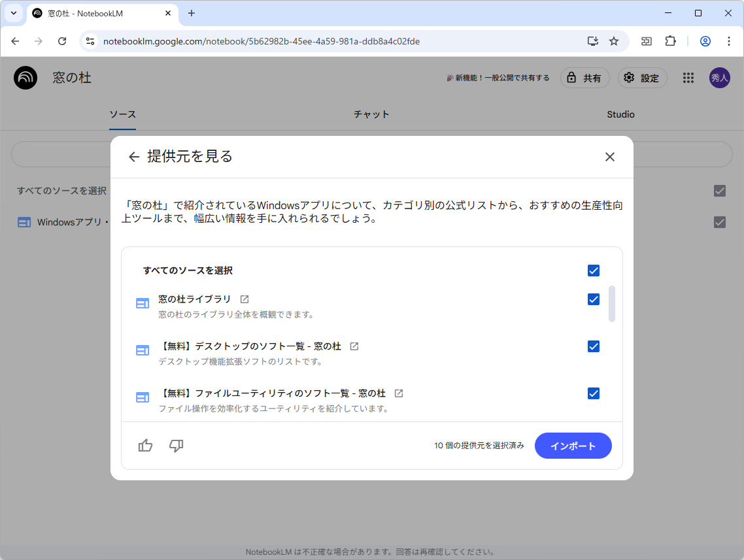Switch to the チャット tab
Viewport: 744px width, 560px height.
[x=371, y=114]
